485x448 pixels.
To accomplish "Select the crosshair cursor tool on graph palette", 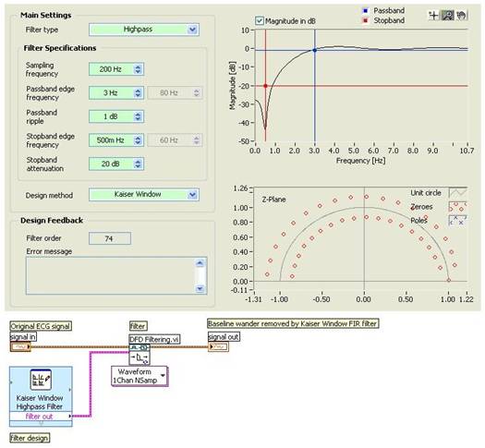I will point(434,15).
